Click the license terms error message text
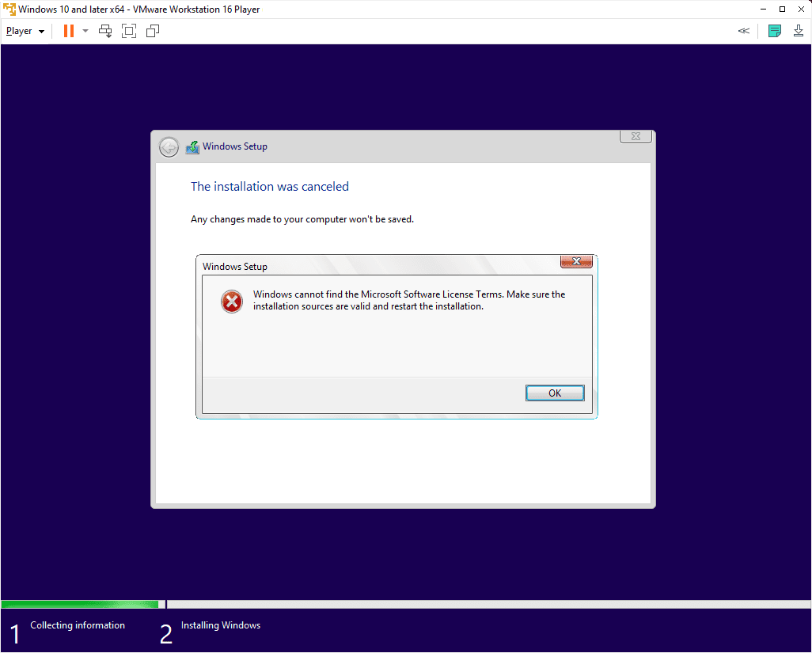 [409, 300]
